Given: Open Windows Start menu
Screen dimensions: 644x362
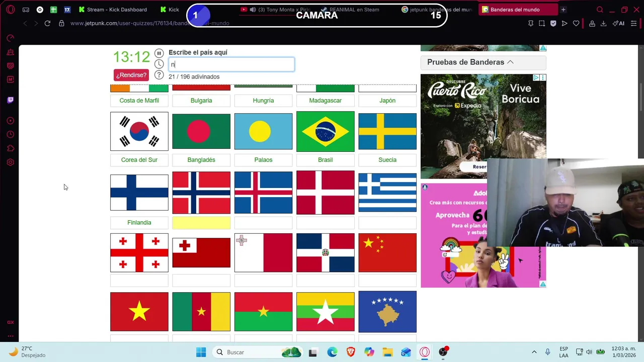Looking at the screenshot, I should click(201, 352).
